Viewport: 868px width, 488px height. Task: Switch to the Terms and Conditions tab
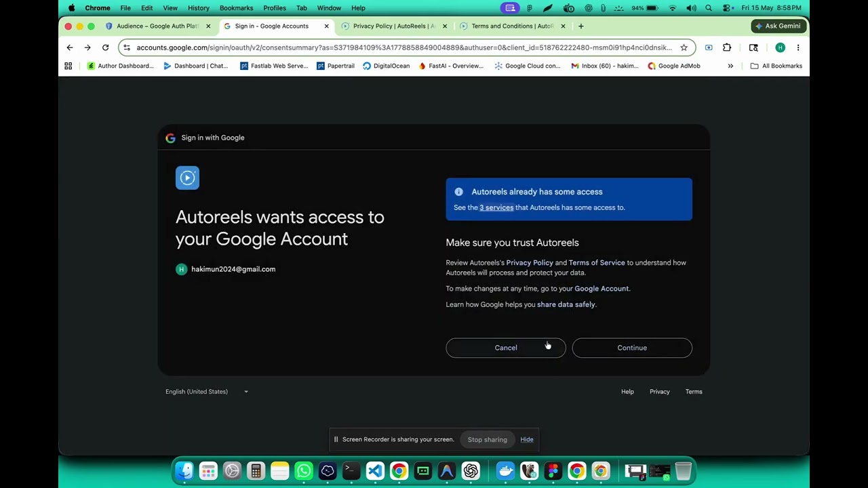512,26
